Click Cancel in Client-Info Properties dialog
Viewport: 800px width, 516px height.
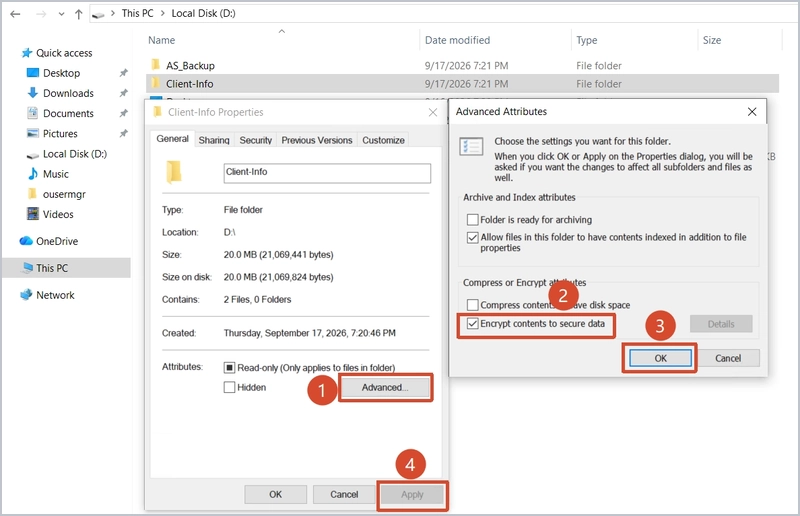[x=344, y=494]
